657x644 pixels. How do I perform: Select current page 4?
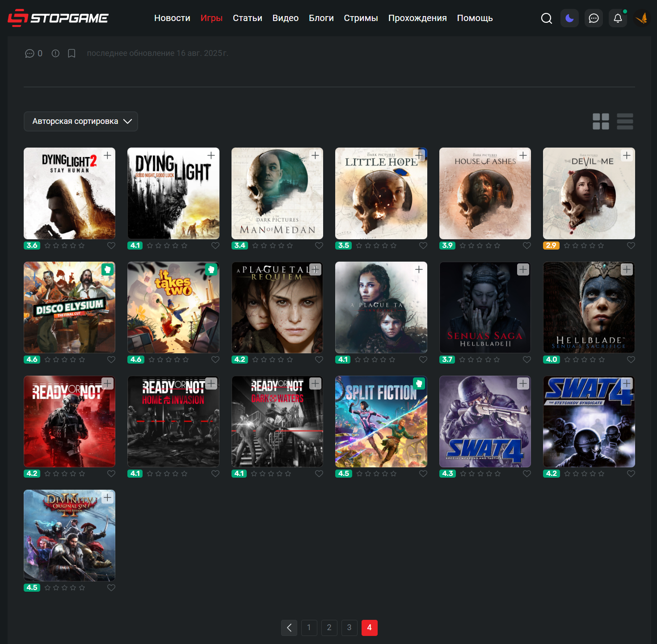[370, 628]
